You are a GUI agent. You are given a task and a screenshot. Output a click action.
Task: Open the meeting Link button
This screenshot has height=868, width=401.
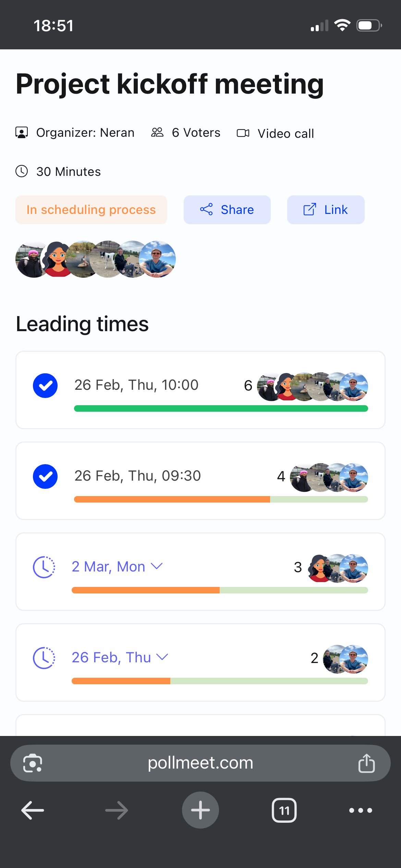tap(325, 209)
